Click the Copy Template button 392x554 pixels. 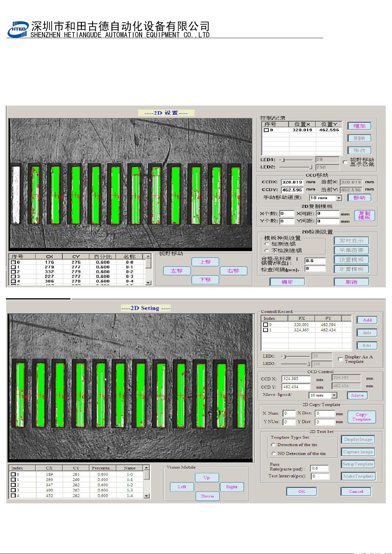point(361,417)
